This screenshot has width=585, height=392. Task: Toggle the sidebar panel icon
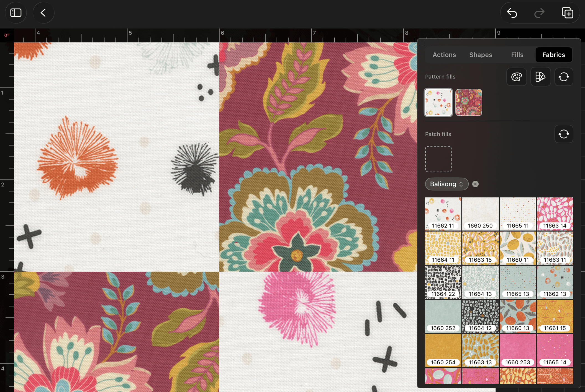click(16, 13)
